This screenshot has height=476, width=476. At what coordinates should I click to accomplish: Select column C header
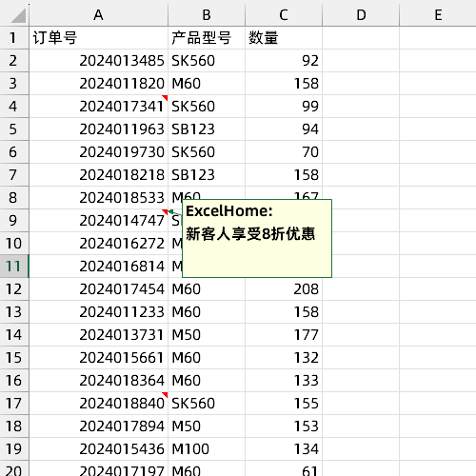pos(284,15)
